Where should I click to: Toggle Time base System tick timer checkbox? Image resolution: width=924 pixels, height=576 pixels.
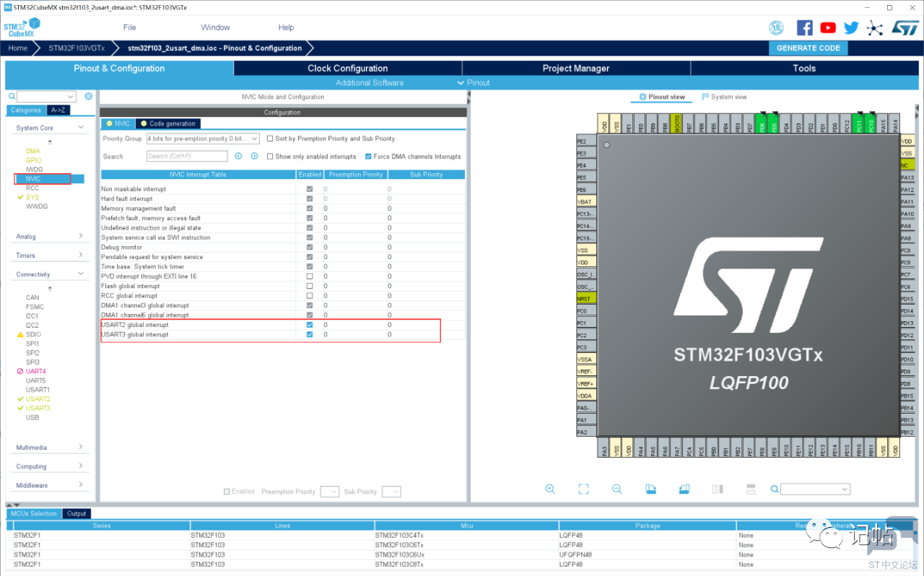click(310, 266)
